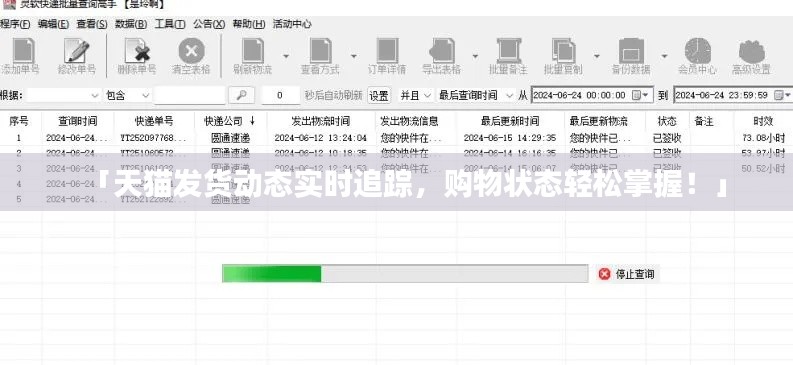793x365 pixels.
Task: Sort by the 状态 column header
Action: [x=667, y=121]
